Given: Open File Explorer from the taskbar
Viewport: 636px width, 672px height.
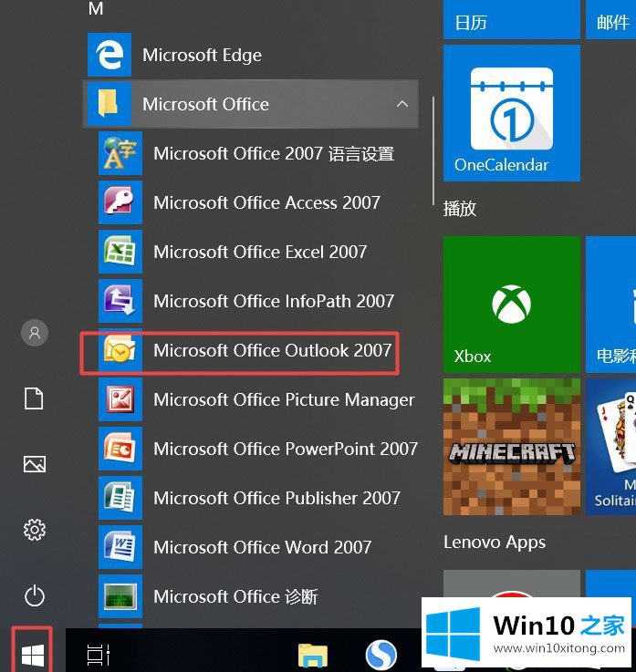Looking at the screenshot, I should pyautogui.click(x=313, y=656).
